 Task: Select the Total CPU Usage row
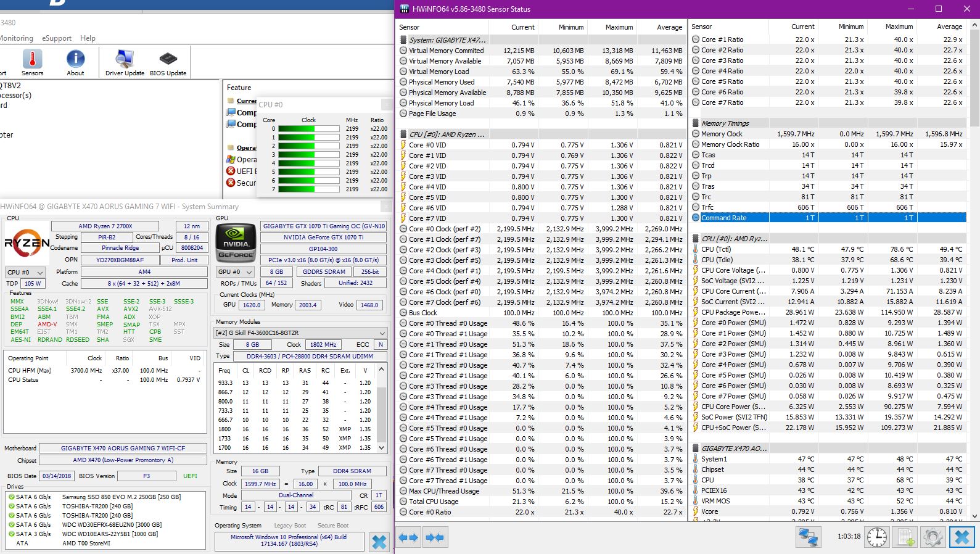point(541,502)
